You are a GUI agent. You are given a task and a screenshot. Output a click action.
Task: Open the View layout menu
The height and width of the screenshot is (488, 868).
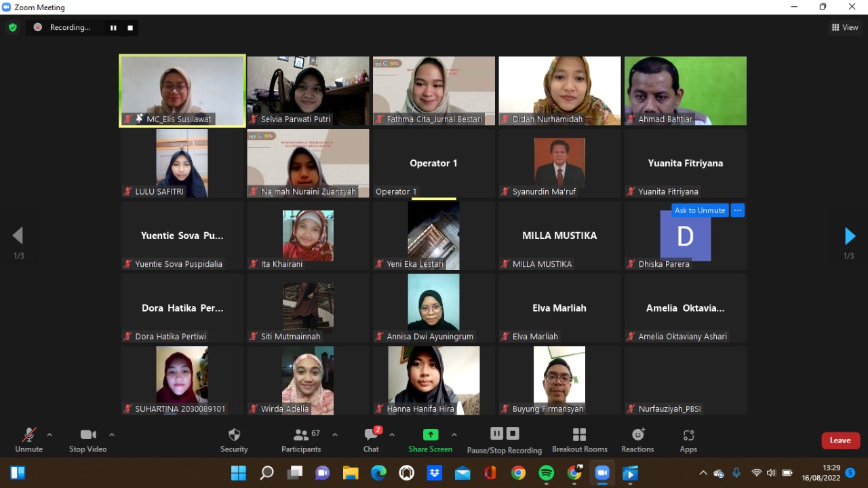(845, 28)
